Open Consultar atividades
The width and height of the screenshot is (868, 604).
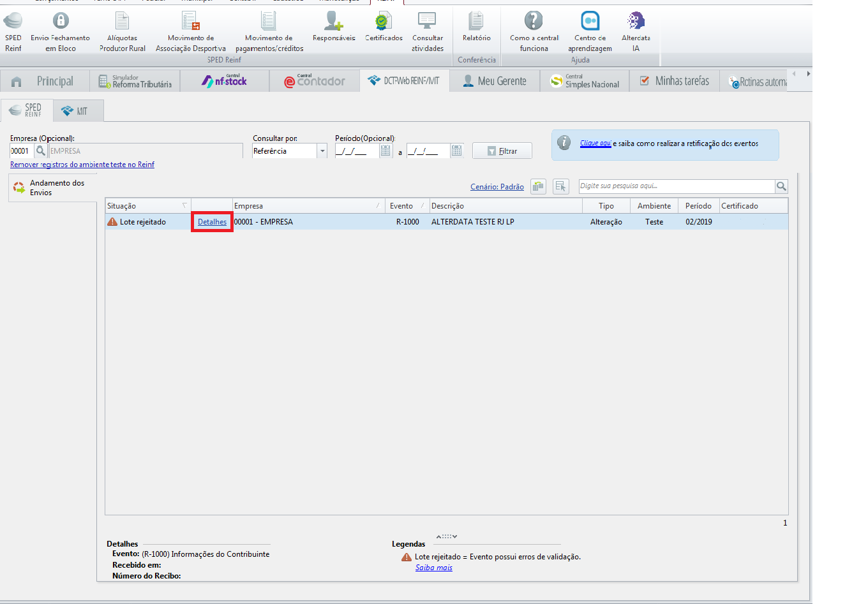click(x=428, y=32)
